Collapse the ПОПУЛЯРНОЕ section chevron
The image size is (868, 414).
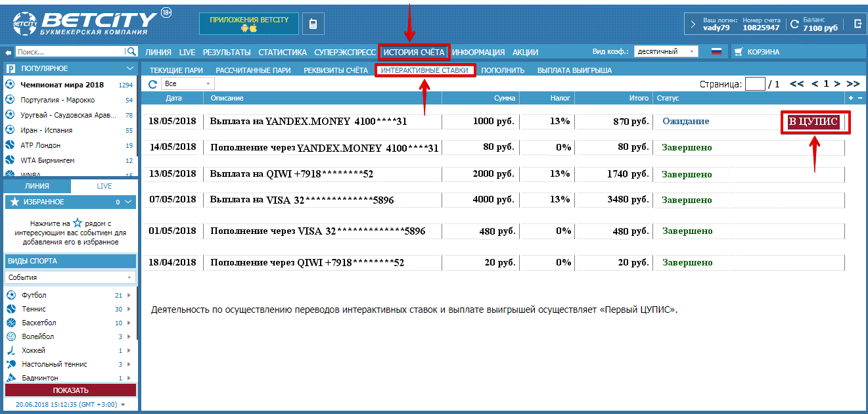[129, 68]
